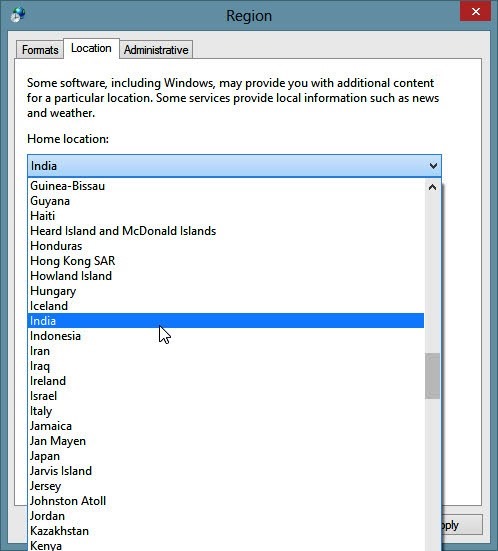Viewport: 498px width, 551px height.
Task: Collapse the Home location combo box showing India
Action: coord(234,166)
